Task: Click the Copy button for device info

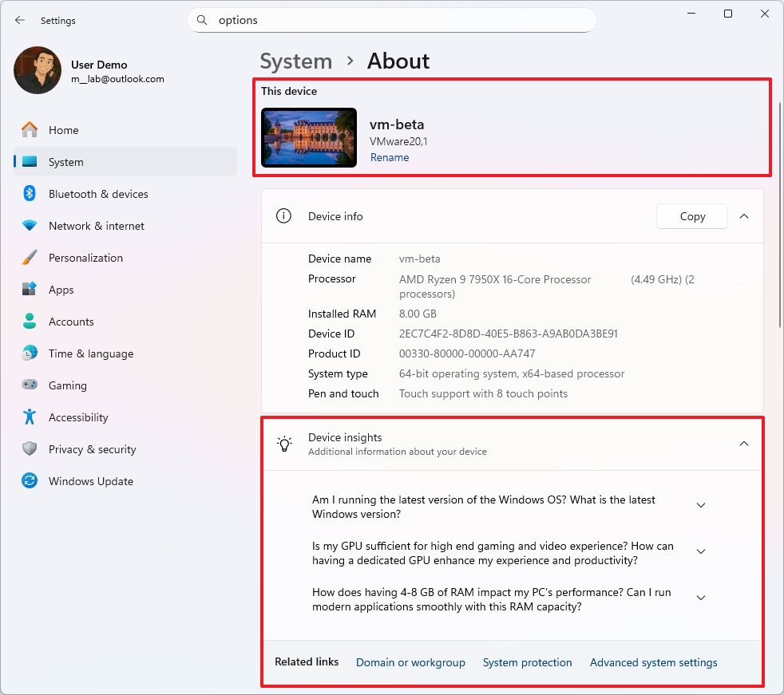Action: pos(691,216)
